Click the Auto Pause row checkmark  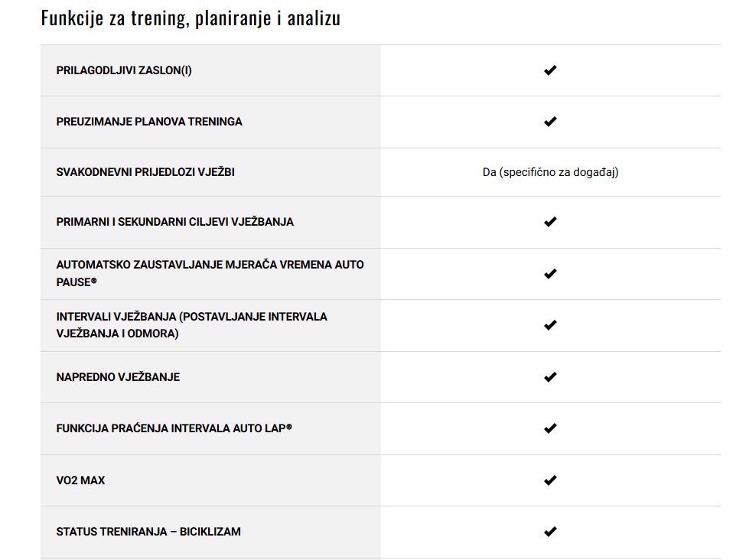coord(550,274)
